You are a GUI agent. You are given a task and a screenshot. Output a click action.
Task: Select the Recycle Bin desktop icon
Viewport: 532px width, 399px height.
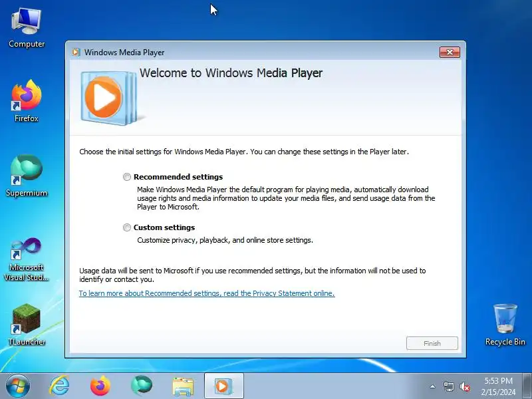coord(505,325)
